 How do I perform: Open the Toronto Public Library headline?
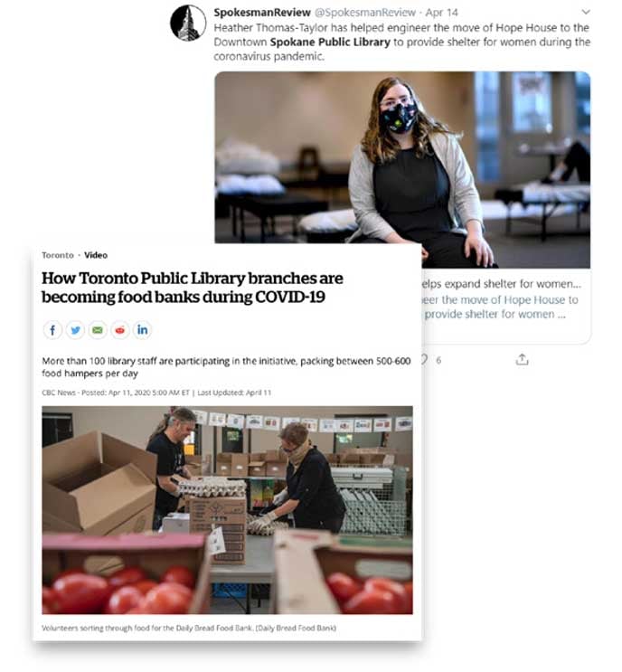pos(193,288)
